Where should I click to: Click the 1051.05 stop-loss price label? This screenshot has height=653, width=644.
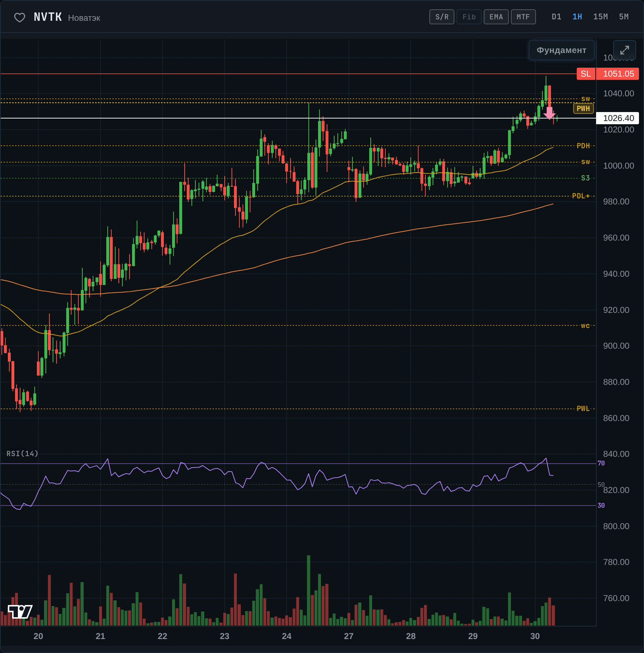(x=618, y=74)
